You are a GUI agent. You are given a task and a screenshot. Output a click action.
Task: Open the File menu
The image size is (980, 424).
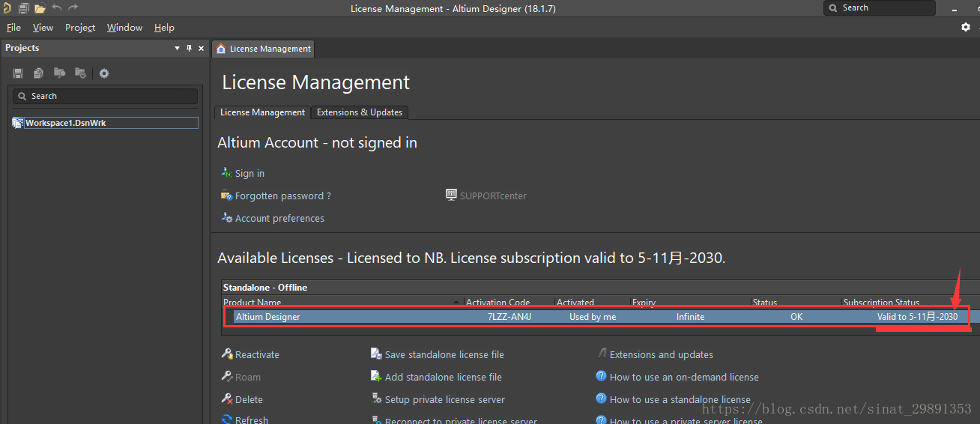(x=13, y=28)
